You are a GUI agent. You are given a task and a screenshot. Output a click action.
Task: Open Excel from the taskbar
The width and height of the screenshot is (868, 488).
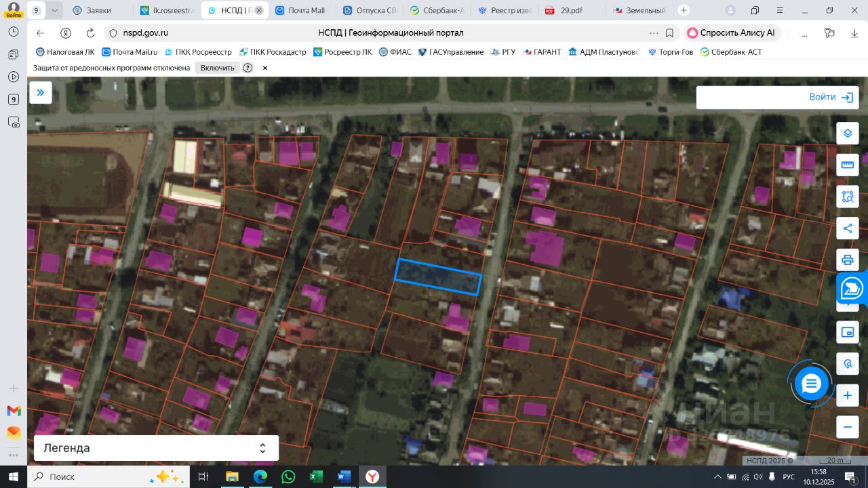click(x=316, y=476)
